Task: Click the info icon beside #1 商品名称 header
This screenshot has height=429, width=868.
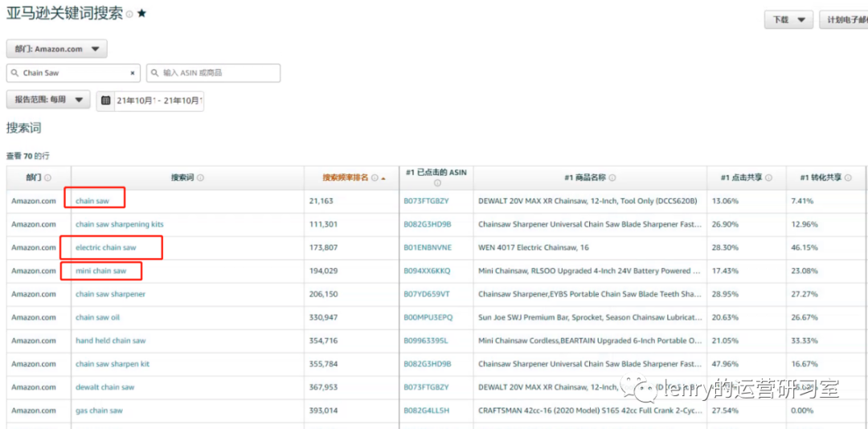Action: (x=612, y=178)
